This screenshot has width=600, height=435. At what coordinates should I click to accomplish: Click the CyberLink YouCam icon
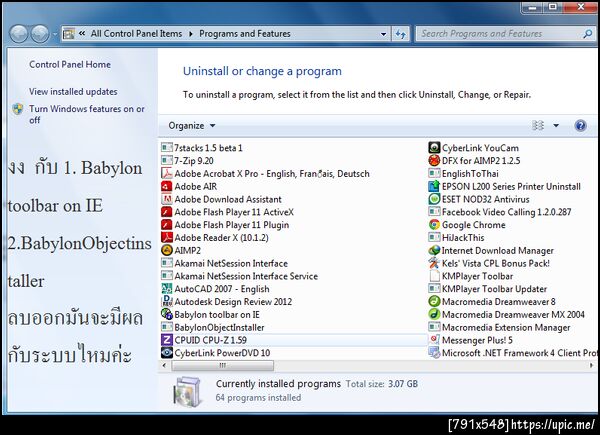click(x=434, y=148)
